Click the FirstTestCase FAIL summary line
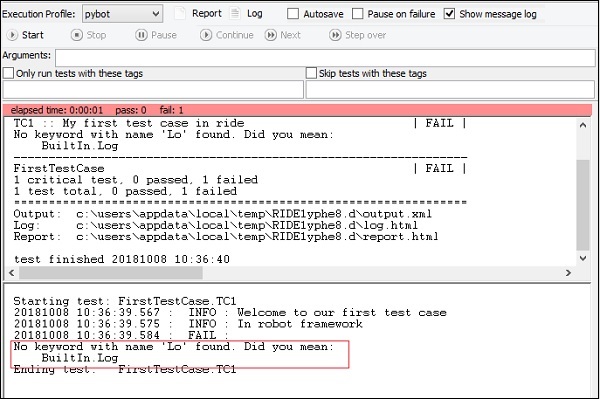The width and height of the screenshot is (600, 399). pos(240,169)
